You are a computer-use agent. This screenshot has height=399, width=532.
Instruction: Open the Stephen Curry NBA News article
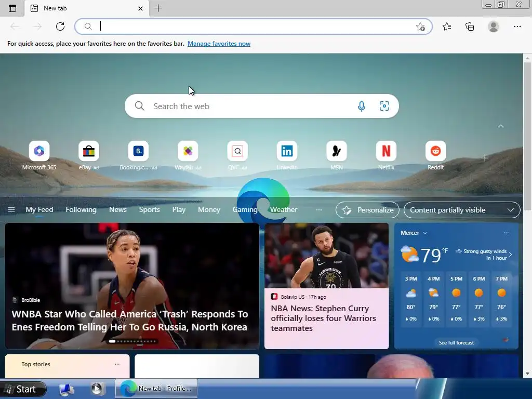tap(323, 318)
